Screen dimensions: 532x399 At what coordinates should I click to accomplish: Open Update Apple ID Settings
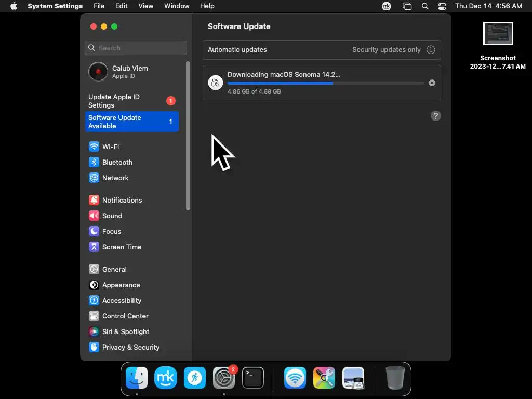(131, 101)
